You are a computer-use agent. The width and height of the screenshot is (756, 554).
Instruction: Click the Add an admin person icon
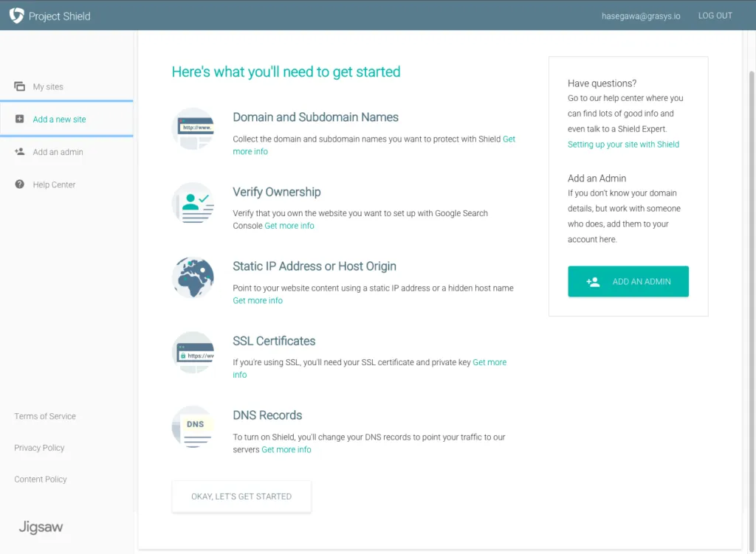19,152
